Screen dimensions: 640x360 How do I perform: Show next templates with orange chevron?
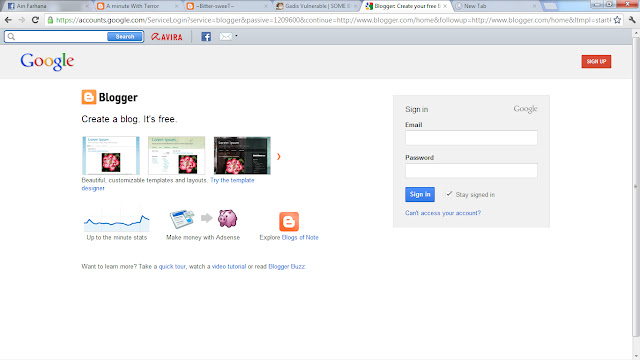click(279, 156)
